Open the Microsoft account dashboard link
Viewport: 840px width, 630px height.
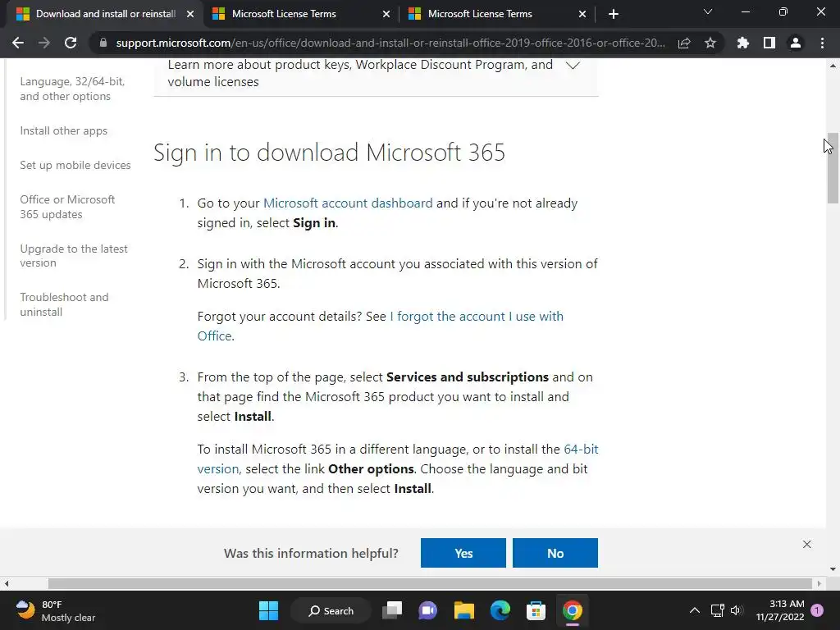348,203
